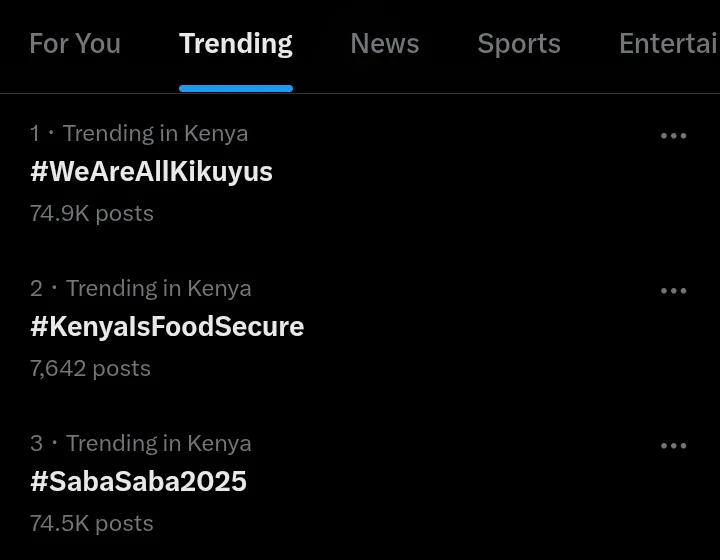Click the 7,642 posts count

pyautogui.click(x=90, y=368)
